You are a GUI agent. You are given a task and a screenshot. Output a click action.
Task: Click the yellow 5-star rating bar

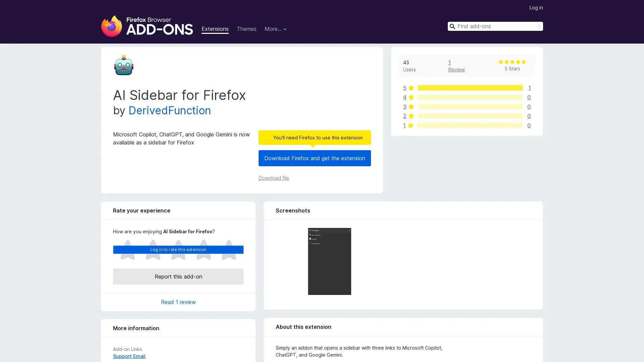(x=470, y=88)
